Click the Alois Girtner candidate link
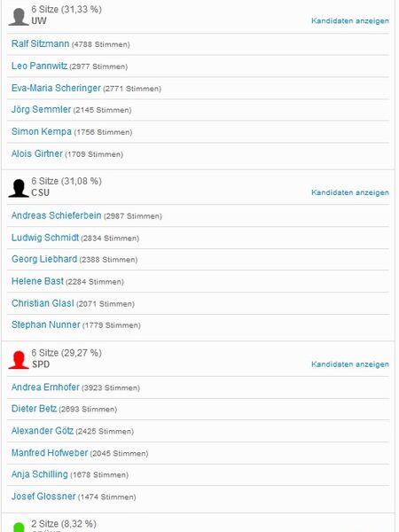Image resolution: width=399 pixels, height=532 pixels. [37, 153]
